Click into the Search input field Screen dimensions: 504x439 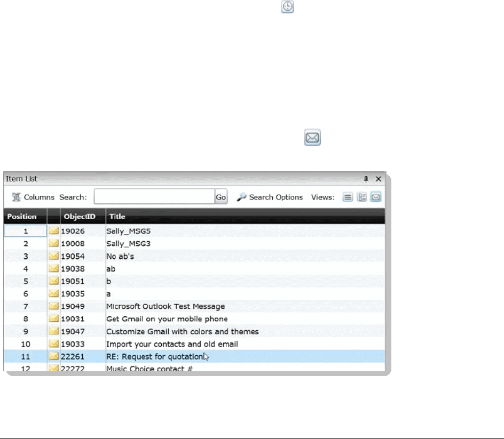click(154, 196)
